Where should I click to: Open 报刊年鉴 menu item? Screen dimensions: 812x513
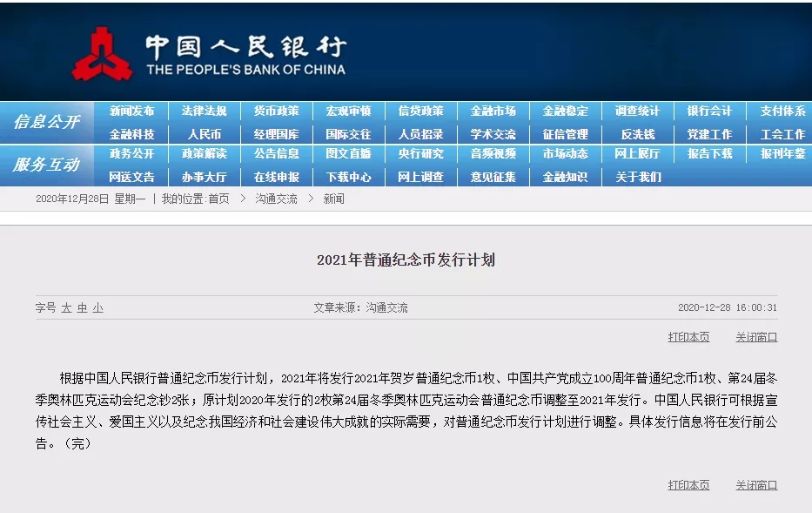(x=783, y=153)
